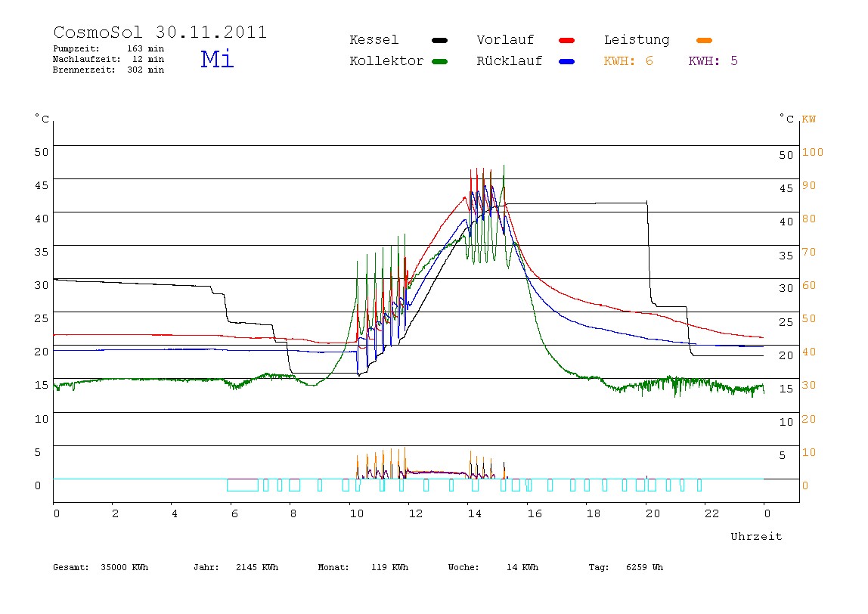Click the chart title 'CosmoSol 30.11.2011'

coord(160,32)
